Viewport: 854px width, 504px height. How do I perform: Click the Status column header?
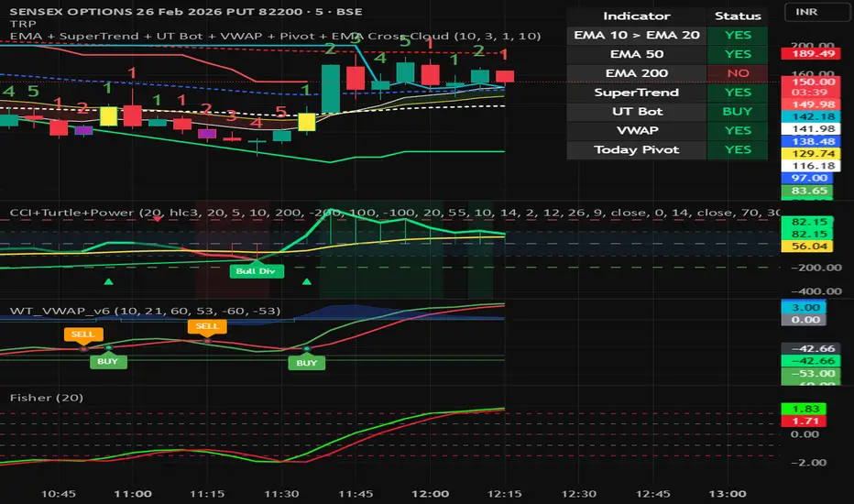pos(738,16)
